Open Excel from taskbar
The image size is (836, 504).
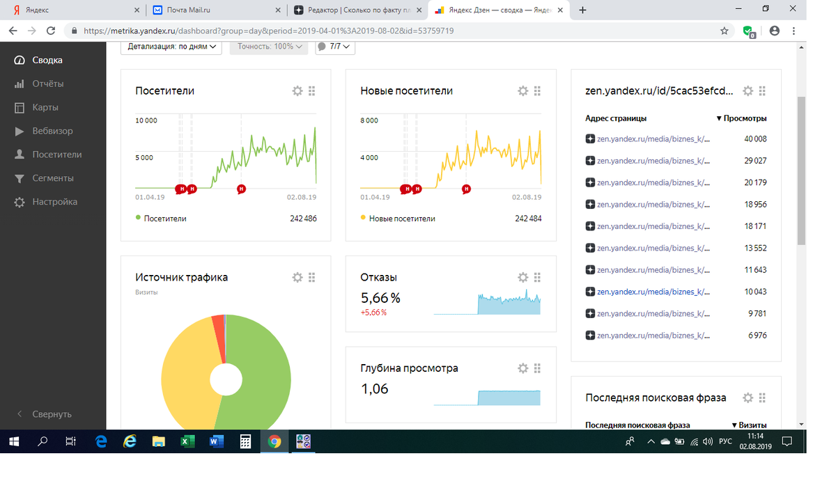point(187,441)
